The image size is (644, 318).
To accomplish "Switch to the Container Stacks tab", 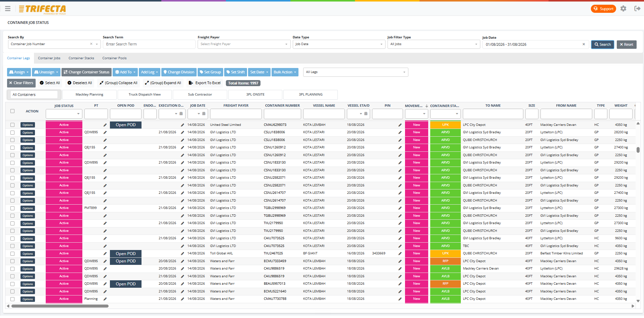I will coord(81,58).
